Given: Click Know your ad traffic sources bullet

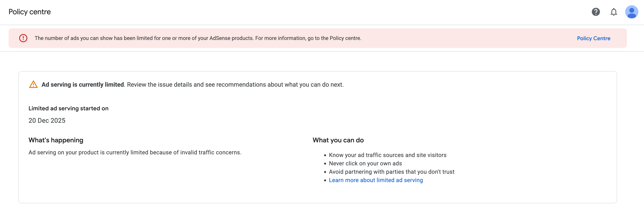Looking at the screenshot, I should [x=387, y=155].
